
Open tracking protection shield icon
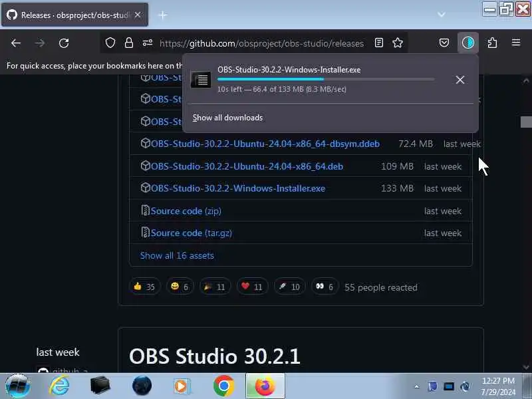(110, 43)
